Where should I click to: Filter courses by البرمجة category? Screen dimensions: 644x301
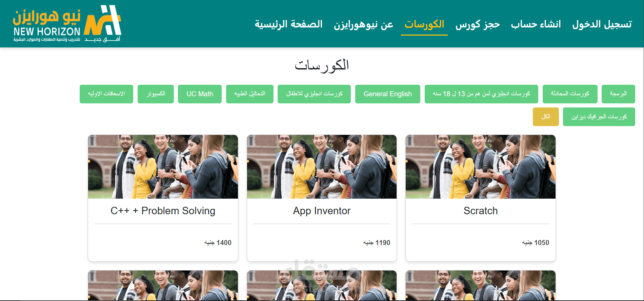pyautogui.click(x=618, y=94)
